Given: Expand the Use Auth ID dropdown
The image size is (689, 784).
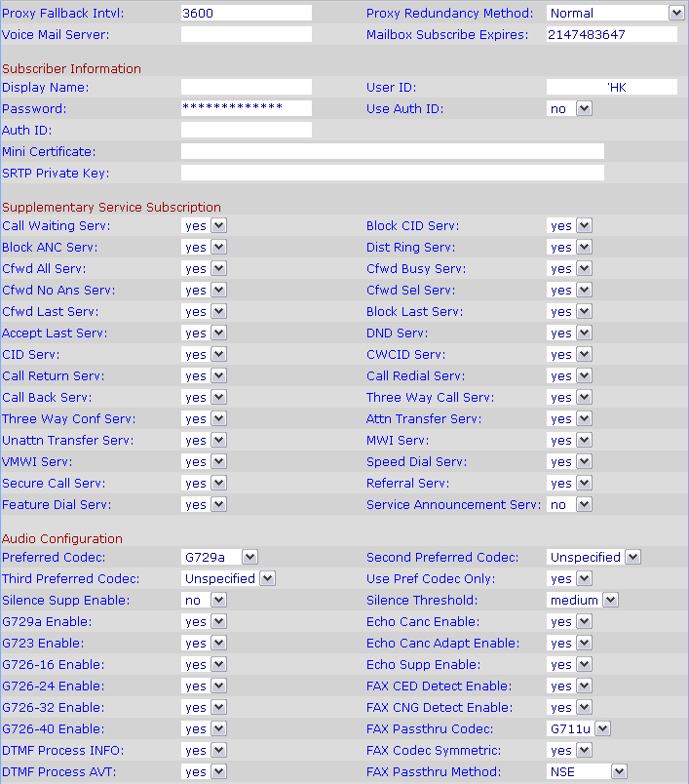Looking at the screenshot, I should 569,108.
